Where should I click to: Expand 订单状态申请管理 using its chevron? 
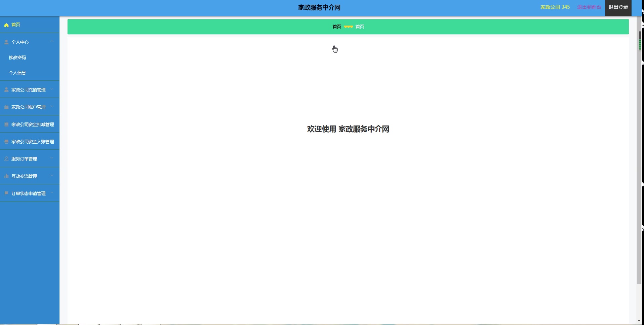point(52,193)
